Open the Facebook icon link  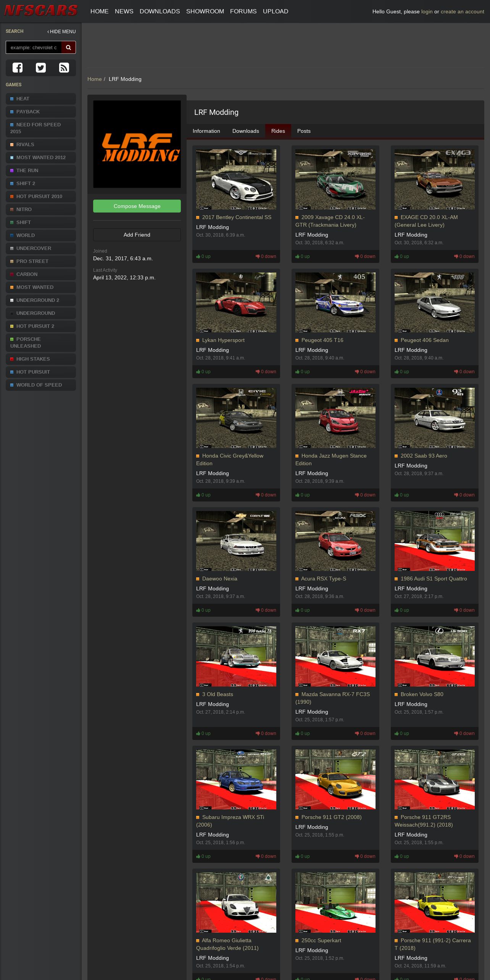point(18,68)
